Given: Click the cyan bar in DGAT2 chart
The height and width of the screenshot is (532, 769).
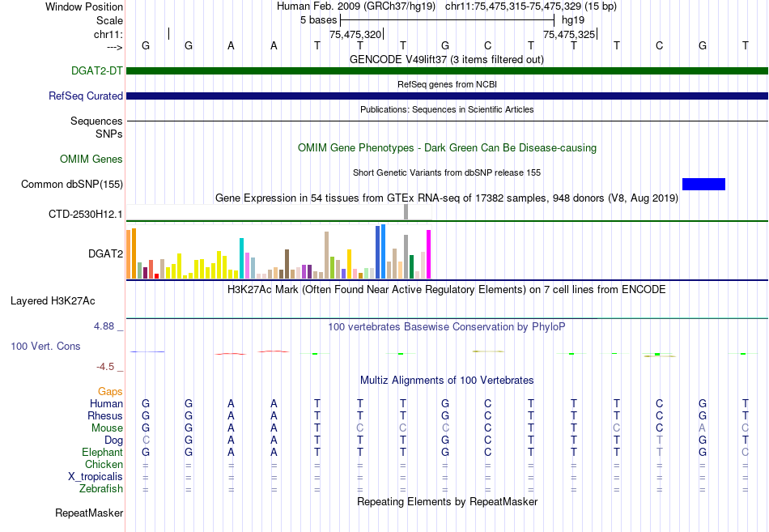Looking at the screenshot, I should pyautogui.click(x=242, y=258).
